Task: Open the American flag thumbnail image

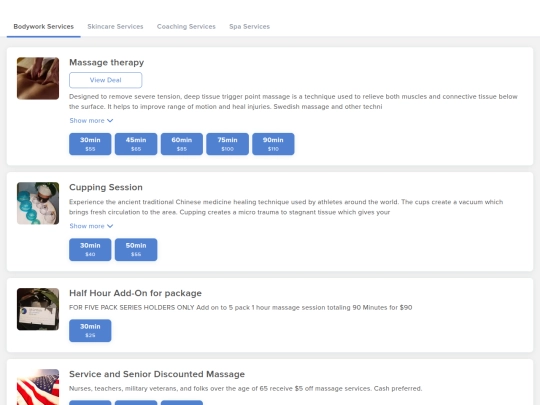Action: 38,387
